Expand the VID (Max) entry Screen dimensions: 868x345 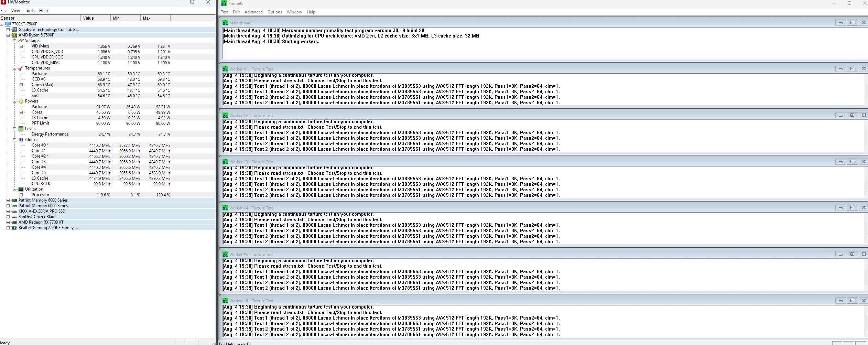tap(21, 46)
